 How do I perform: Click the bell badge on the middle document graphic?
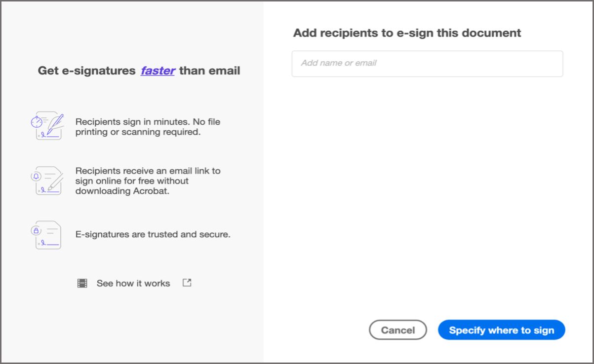36,176
